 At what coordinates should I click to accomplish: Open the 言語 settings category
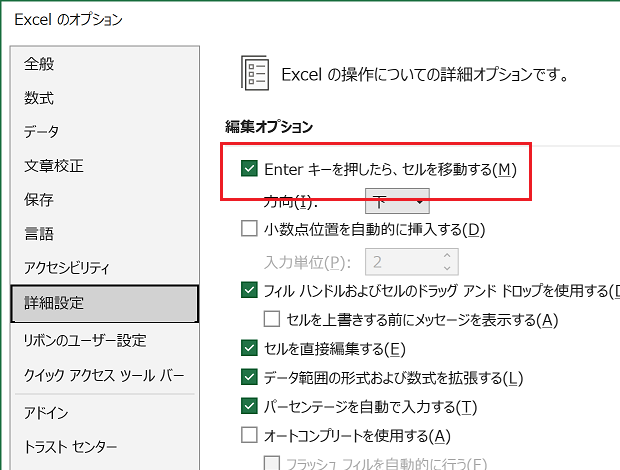point(104,234)
